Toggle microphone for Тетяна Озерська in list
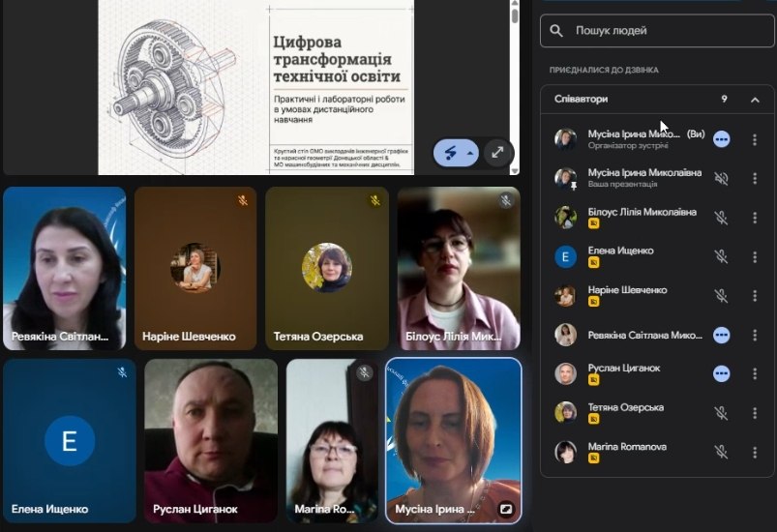Screen dimensions: 777x532 pyautogui.click(x=721, y=413)
